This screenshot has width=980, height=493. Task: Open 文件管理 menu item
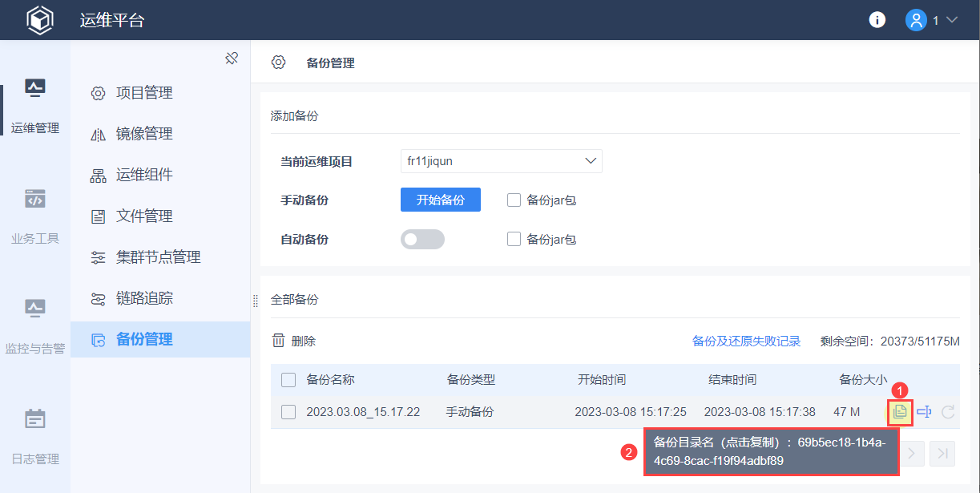pyautogui.click(x=160, y=216)
